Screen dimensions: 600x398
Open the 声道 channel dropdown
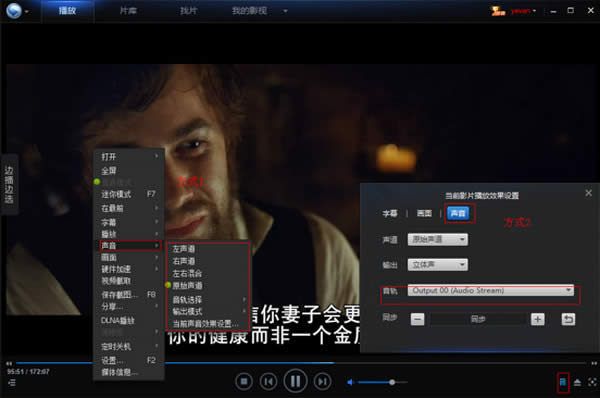pyautogui.click(x=437, y=240)
